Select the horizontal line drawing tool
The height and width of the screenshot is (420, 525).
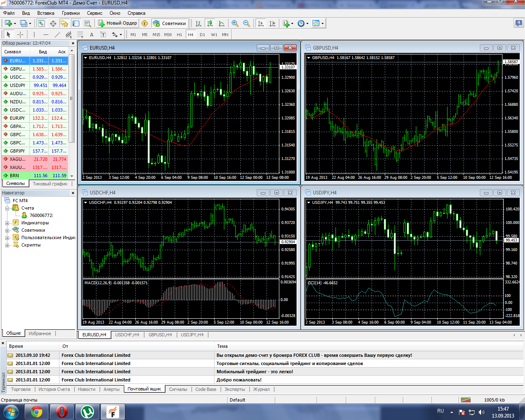(46, 35)
